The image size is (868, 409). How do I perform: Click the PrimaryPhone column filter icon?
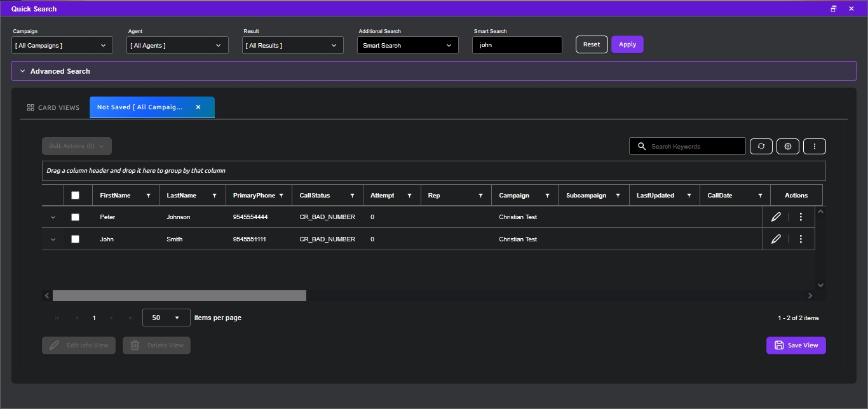pos(281,196)
